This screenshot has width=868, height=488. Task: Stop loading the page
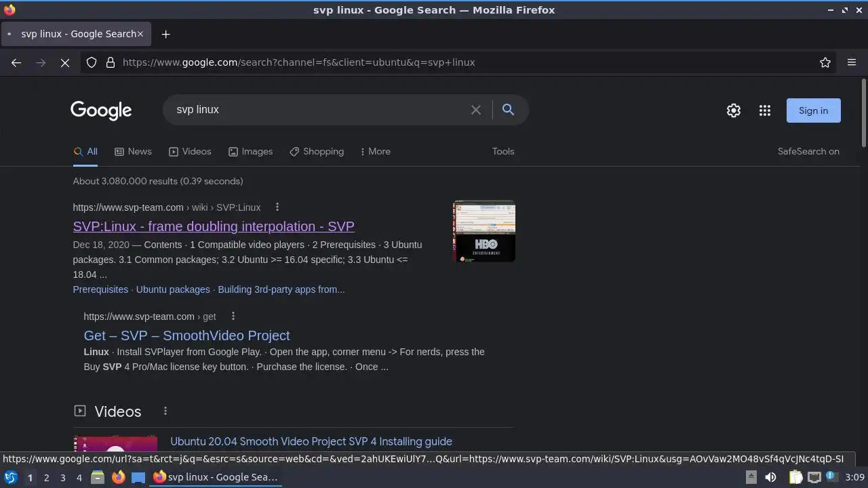[65, 62]
